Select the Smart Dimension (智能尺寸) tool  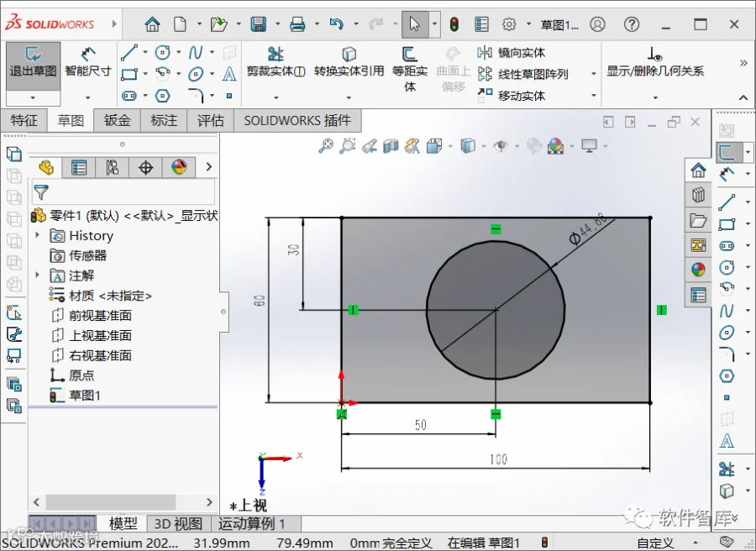pyautogui.click(x=87, y=63)
